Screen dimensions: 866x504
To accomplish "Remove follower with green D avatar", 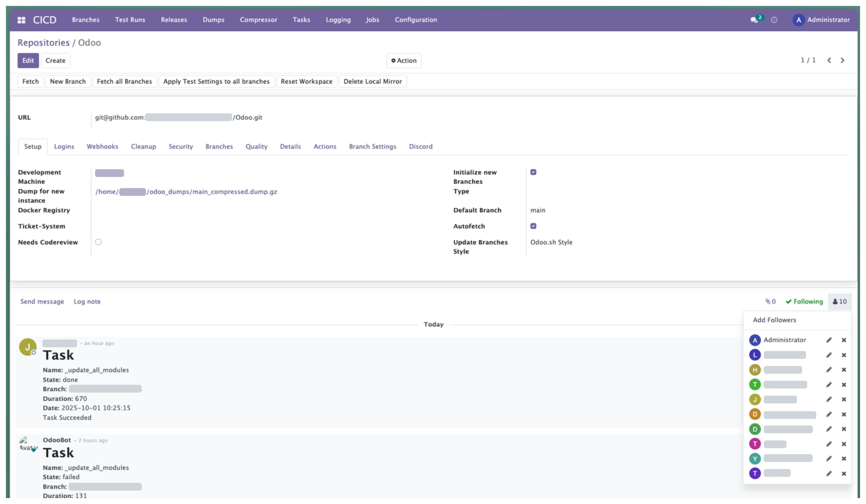I will pyautogui.click(x=844, y=429).
